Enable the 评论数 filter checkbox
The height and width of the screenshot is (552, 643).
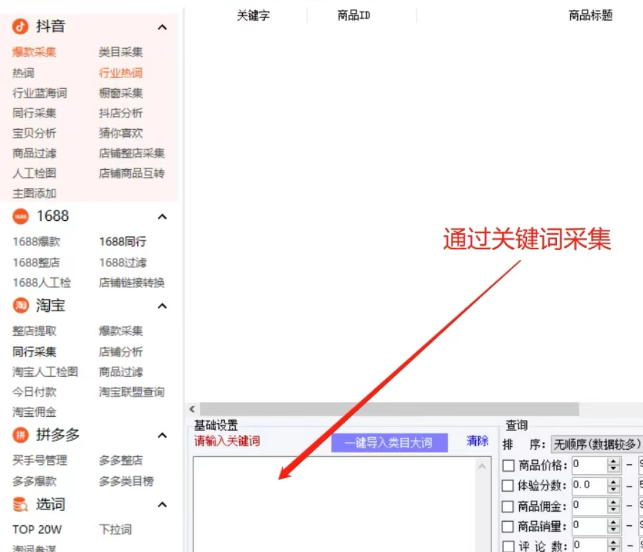tap(508, 546)
